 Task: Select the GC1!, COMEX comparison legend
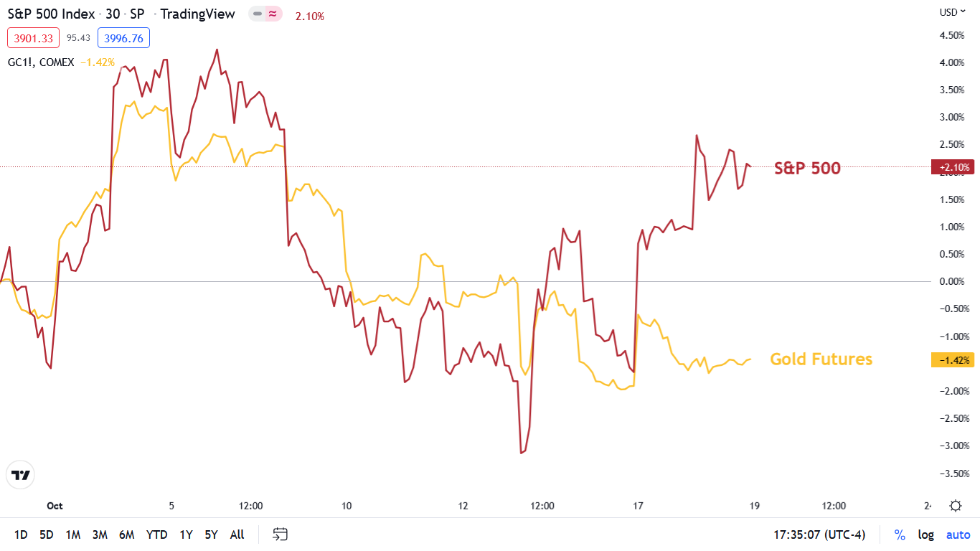click(41, 62)
